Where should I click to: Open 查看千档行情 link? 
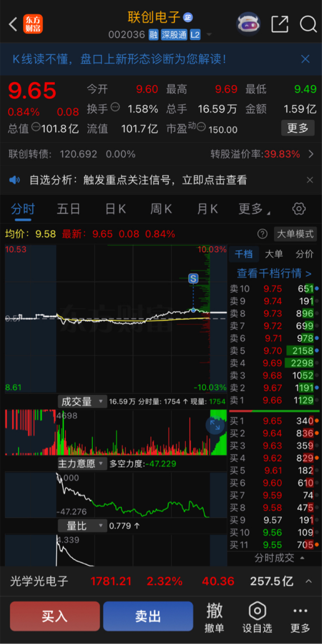(x=274, y=273)
